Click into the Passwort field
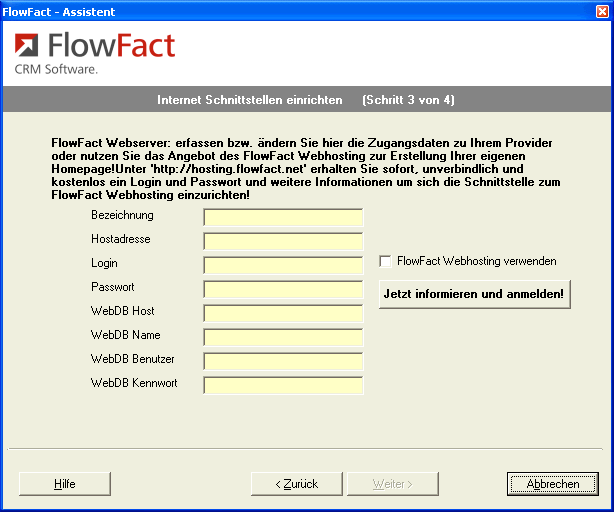 point(283,290)
